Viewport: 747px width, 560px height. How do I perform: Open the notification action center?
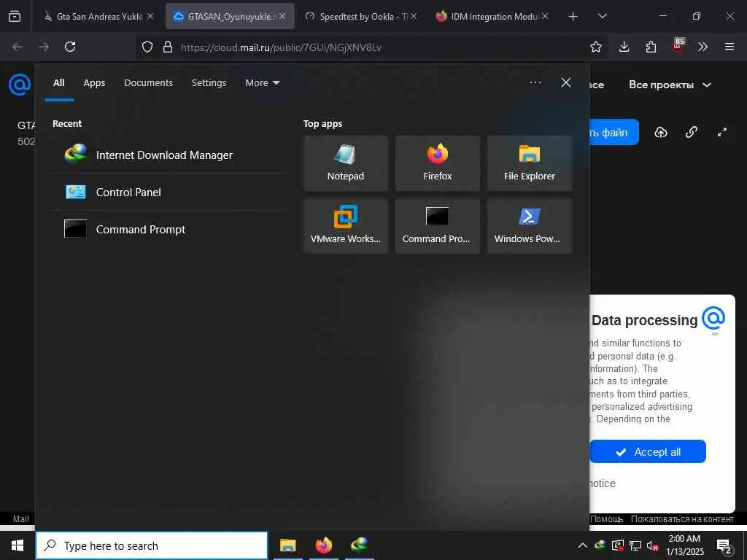(x=724, y=547)
